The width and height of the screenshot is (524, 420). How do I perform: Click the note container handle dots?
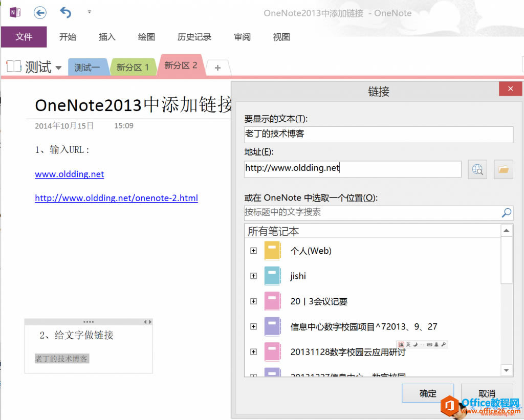point(88,322)
